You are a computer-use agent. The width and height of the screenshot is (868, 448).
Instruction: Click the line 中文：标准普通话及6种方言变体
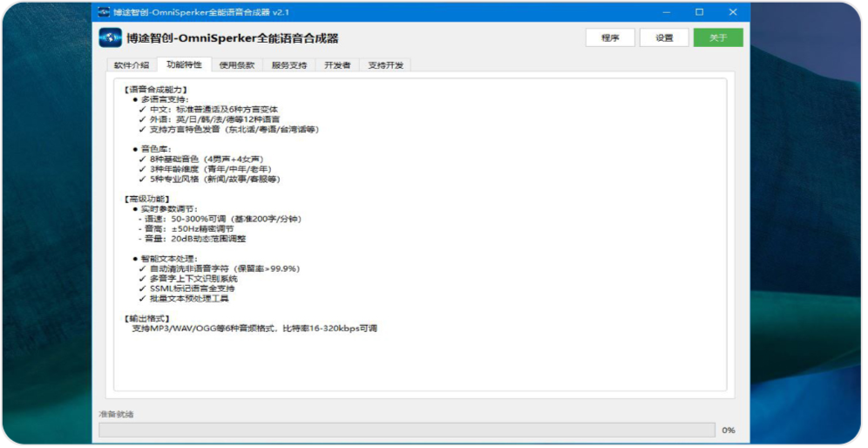(x=208, y=110)
